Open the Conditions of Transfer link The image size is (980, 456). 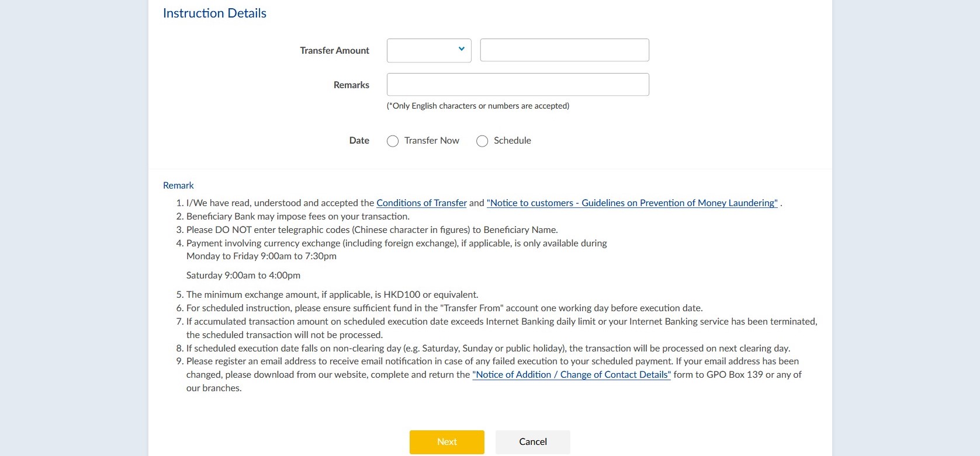(421, 203)
